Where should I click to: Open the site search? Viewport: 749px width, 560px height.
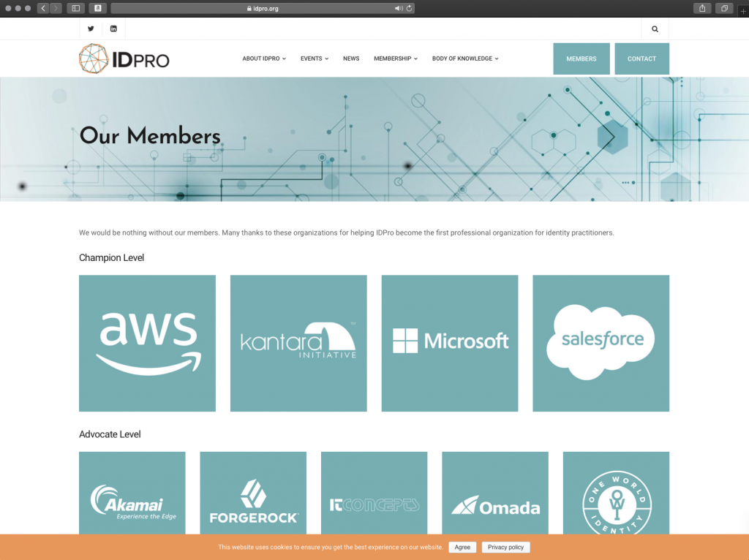coord(655,29)
